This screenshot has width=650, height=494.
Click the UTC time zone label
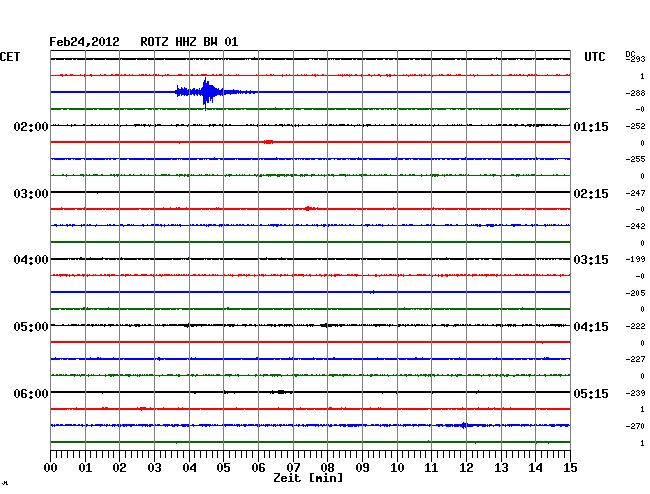594,57
